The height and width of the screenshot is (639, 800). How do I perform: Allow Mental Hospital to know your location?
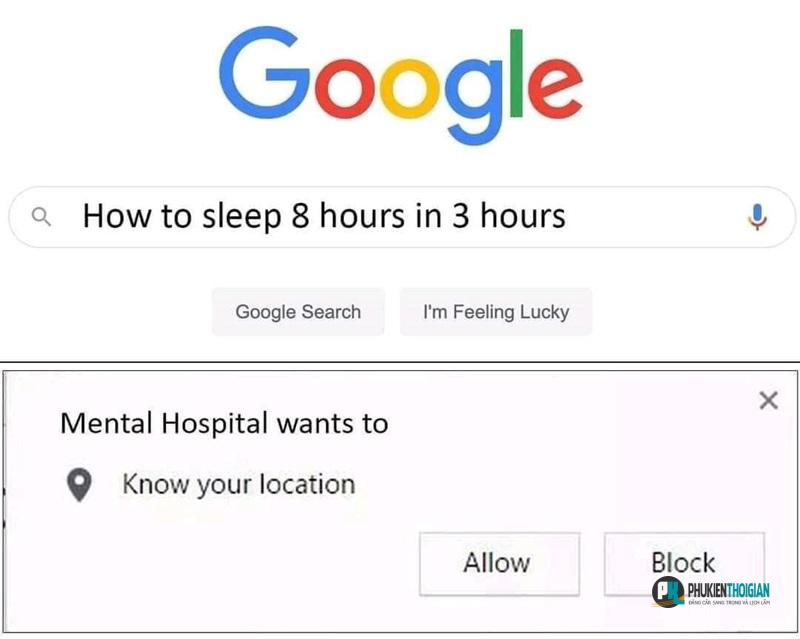tap(499, 564)
